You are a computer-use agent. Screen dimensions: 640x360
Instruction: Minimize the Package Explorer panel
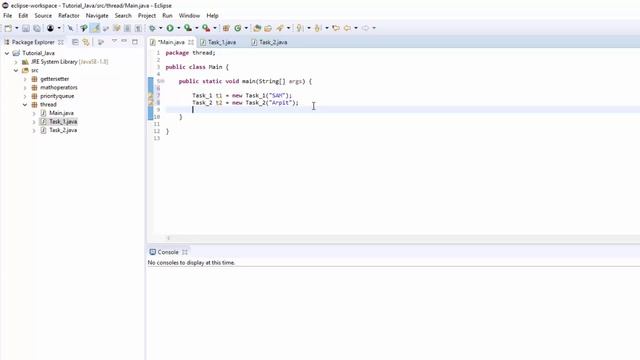tap(124, 42)
